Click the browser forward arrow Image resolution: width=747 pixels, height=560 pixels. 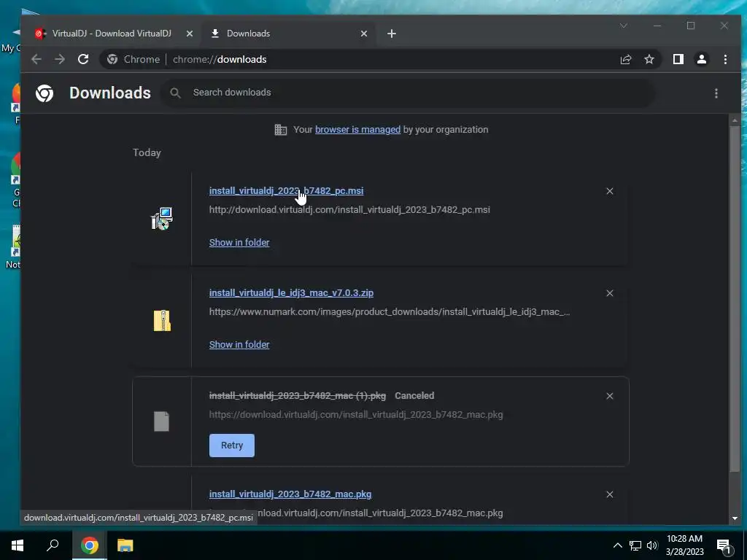[x=60, y=59]
